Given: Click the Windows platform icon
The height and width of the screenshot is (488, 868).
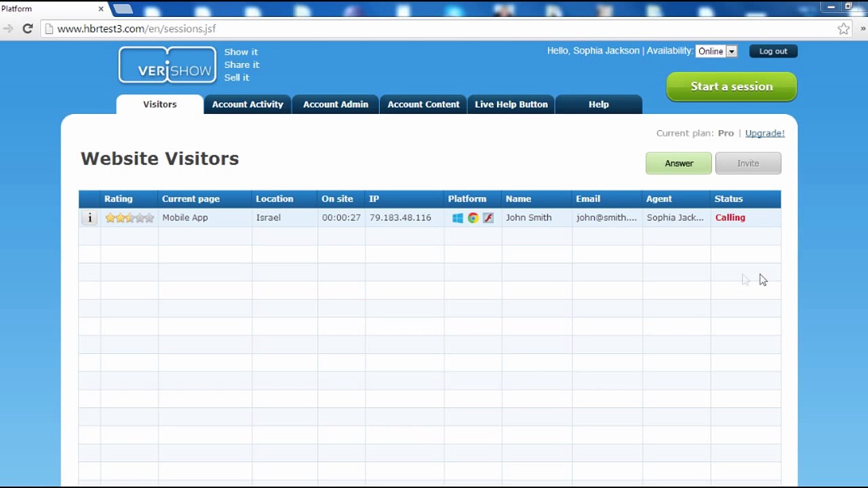Looking at the screenshot, I should (458, 218).
